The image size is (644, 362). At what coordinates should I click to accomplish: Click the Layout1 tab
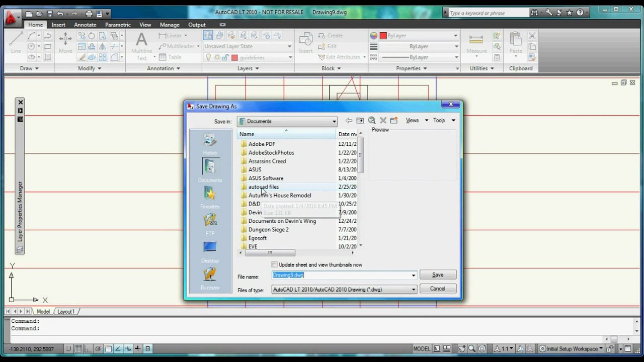tap(66, 311)
